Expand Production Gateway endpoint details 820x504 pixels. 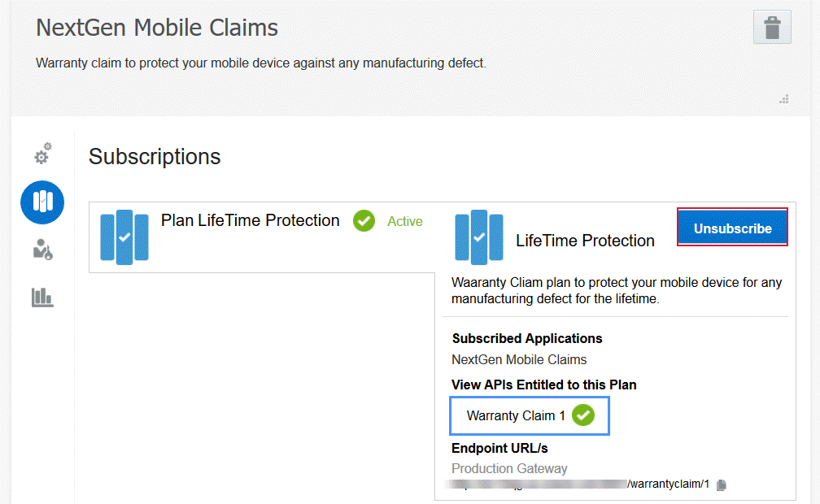(x=509, y=468)
